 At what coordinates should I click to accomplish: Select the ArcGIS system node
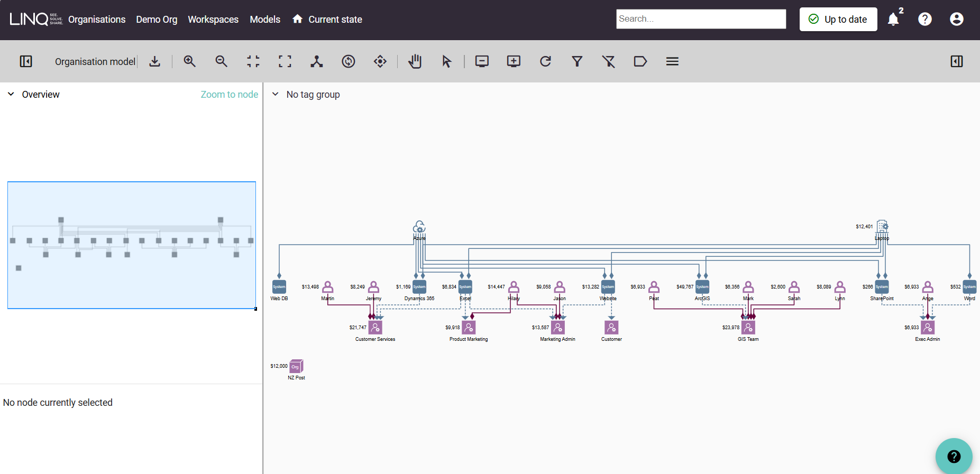click(702, 287)
